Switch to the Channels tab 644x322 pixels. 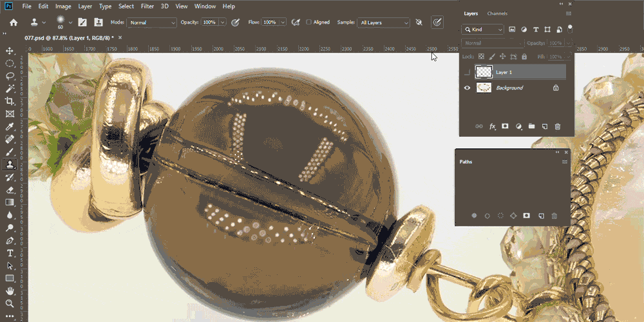(497, 14)
